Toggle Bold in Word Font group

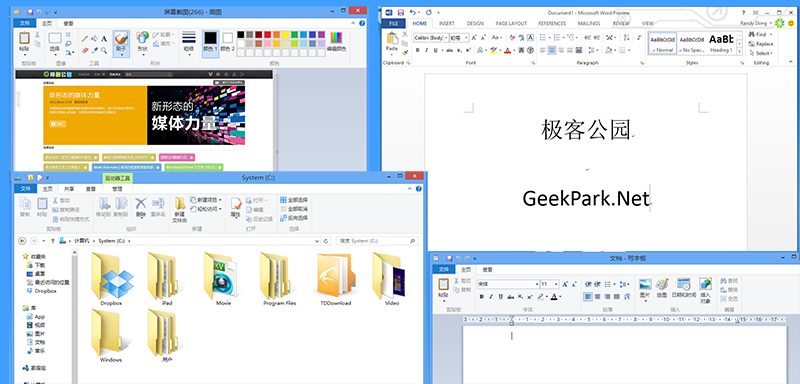point(417,50)
